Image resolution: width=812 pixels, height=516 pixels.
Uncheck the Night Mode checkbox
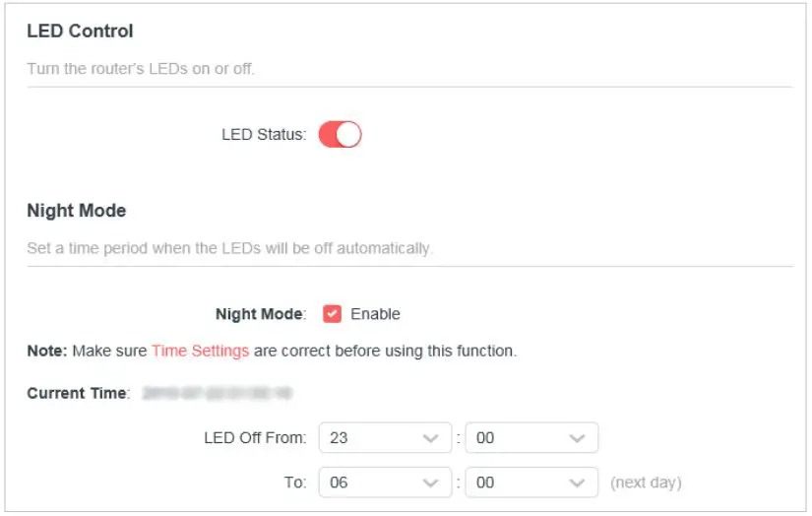click(x=332, y=314)
